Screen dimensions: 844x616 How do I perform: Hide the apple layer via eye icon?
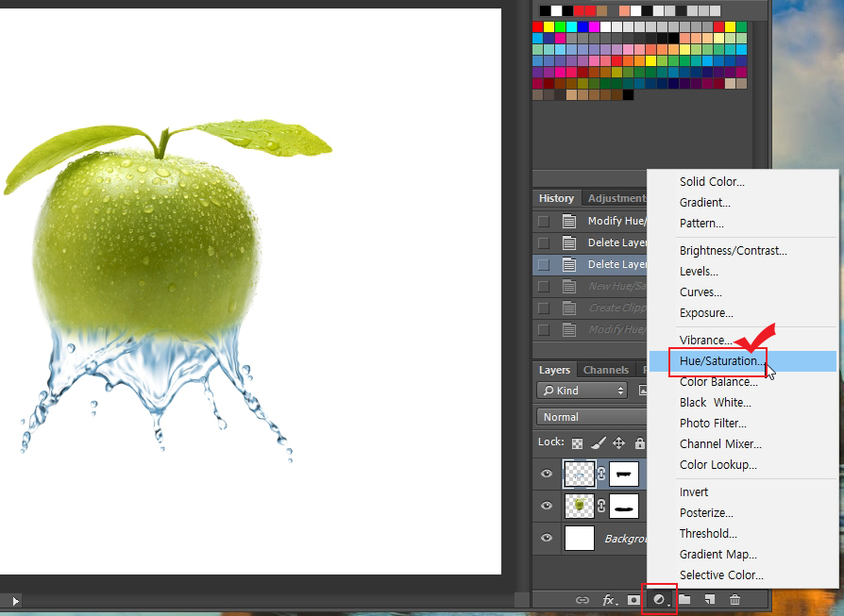tap(547, 506)
